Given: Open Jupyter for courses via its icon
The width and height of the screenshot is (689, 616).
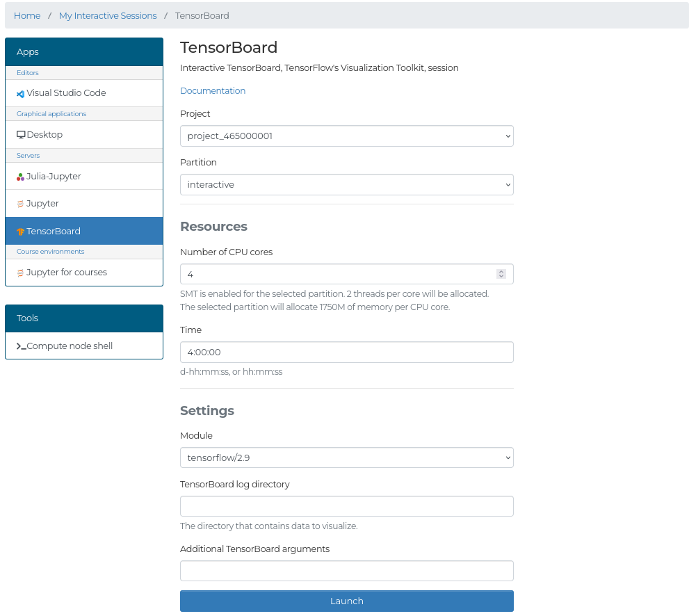Looking at the screenshot, I should (x=19, y=272).
